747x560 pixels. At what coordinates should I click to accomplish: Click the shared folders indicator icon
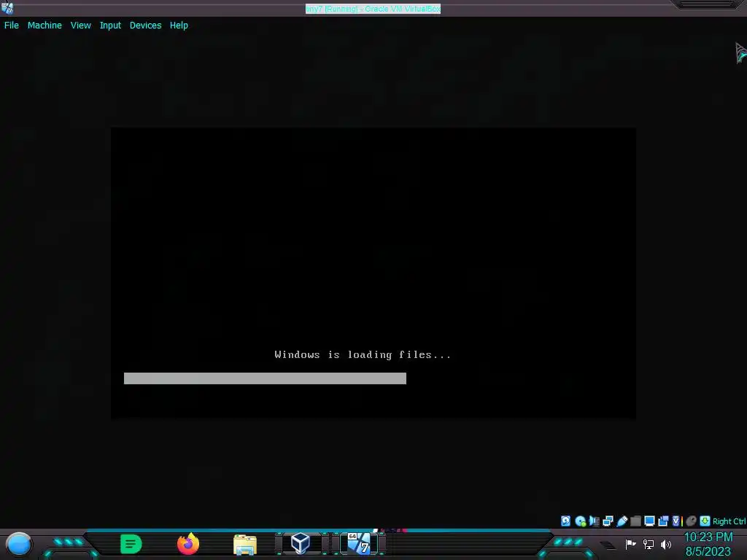(x=635, y=521)
